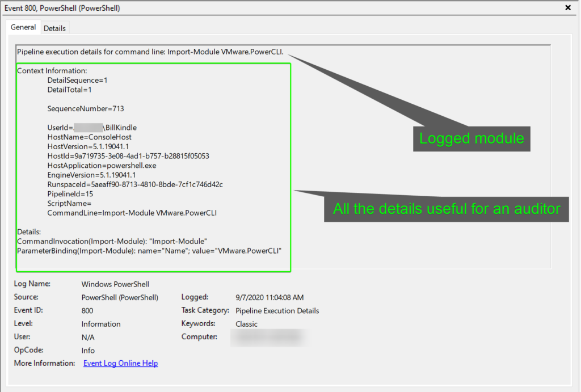Select the PipelineId=15 line

pyautogui.click(x=70, y=194)
